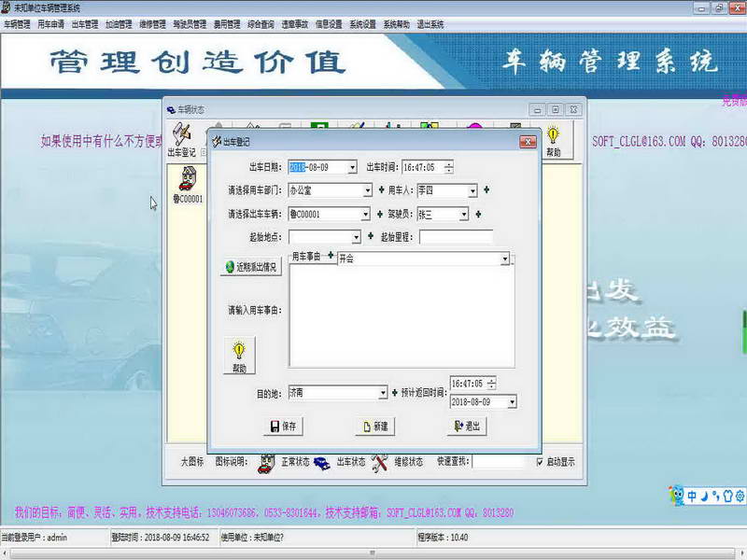Open the 信息设置 menu
The image size is (747, 560).
[329, 24]
